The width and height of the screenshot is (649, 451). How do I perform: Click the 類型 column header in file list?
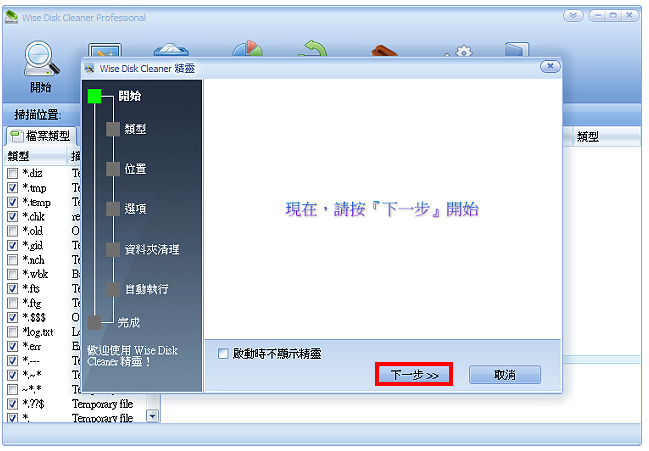[35, 156]
